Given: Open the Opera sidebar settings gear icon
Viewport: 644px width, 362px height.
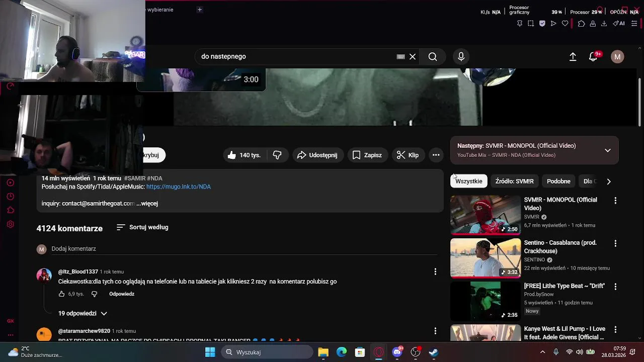Looking at the screenshot, I should tap(10, 224).
